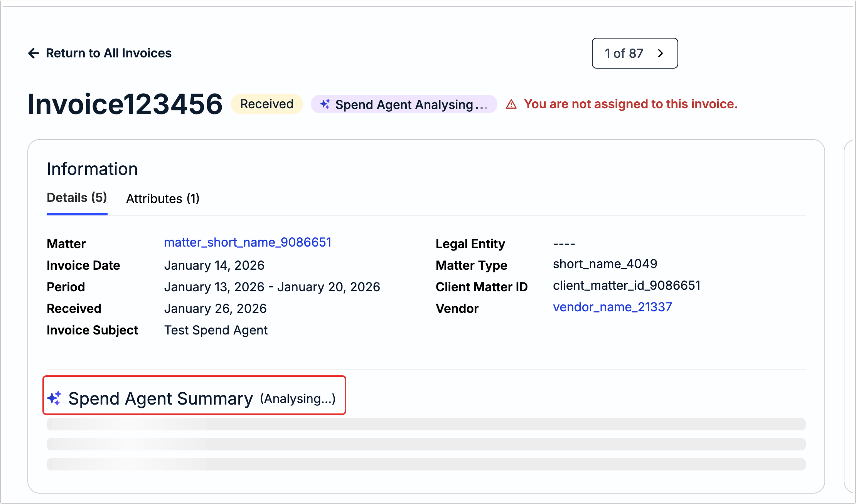This screenshot has height=504, width=856.
Task: Click the Invoice123456 title
Action: pyautogui.click(x=125, y=104)
